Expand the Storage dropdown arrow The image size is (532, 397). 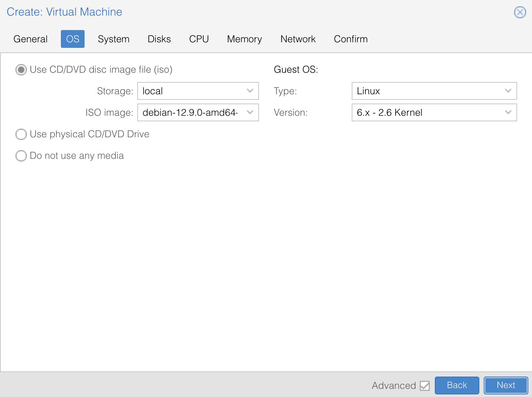[250, 91]
